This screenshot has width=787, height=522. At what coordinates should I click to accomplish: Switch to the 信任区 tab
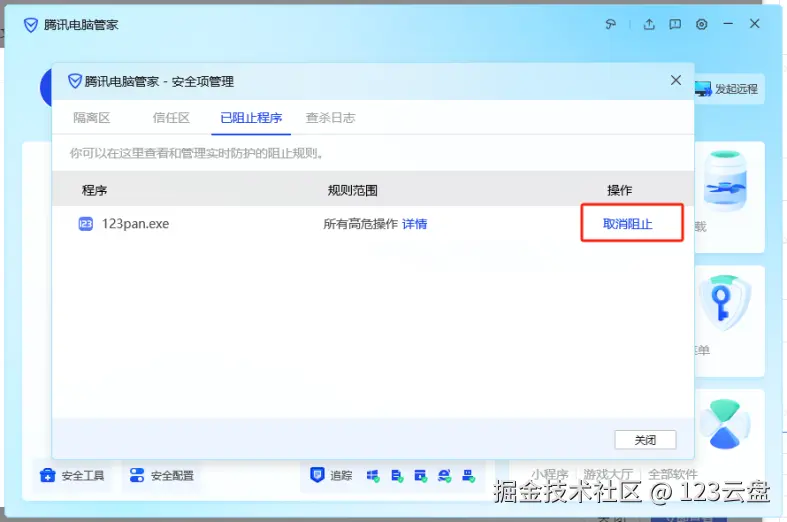[x=171, y=118]
